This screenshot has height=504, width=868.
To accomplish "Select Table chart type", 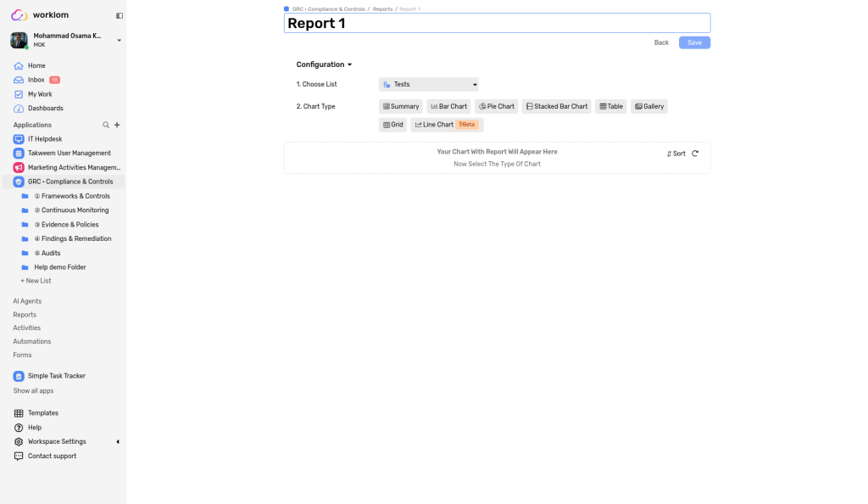I will point(611,106).
